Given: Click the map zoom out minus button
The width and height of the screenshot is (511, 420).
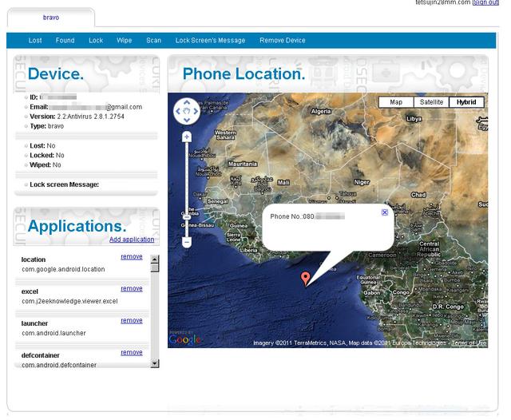Looking at the screenshot, I should (187, 242).
